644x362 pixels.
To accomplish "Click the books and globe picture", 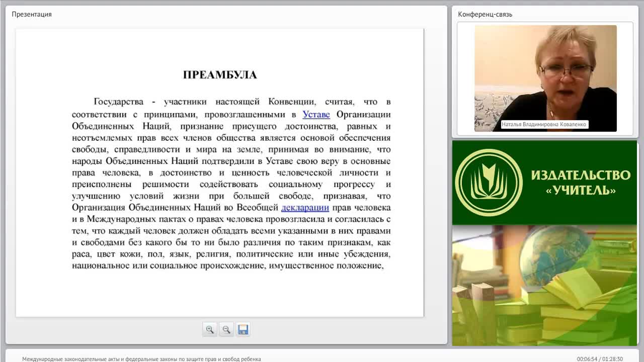I will 544,285.
